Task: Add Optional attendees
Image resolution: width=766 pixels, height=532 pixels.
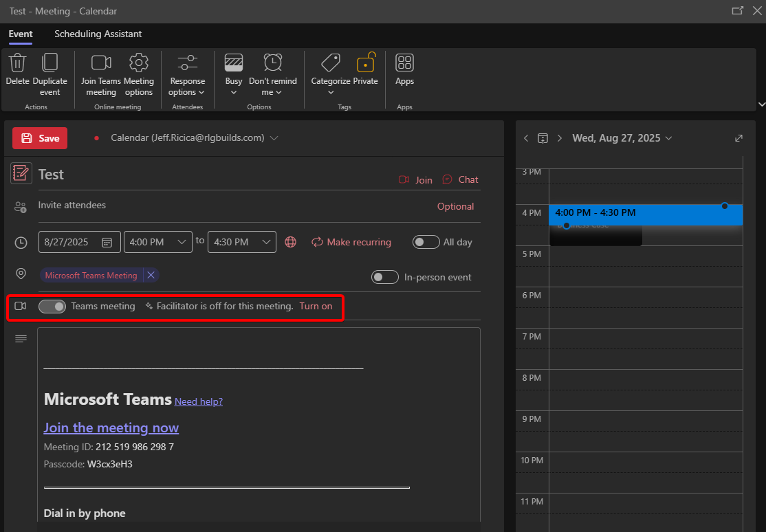Action: pos(455,207)
